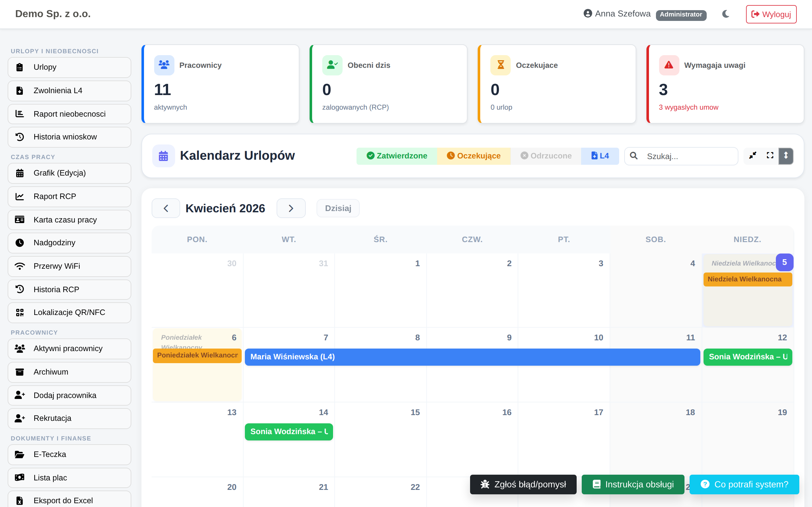This screenshot has width=812, height=507.
Task: Click the Wyloguj button
Action: [x=771, y=14]
